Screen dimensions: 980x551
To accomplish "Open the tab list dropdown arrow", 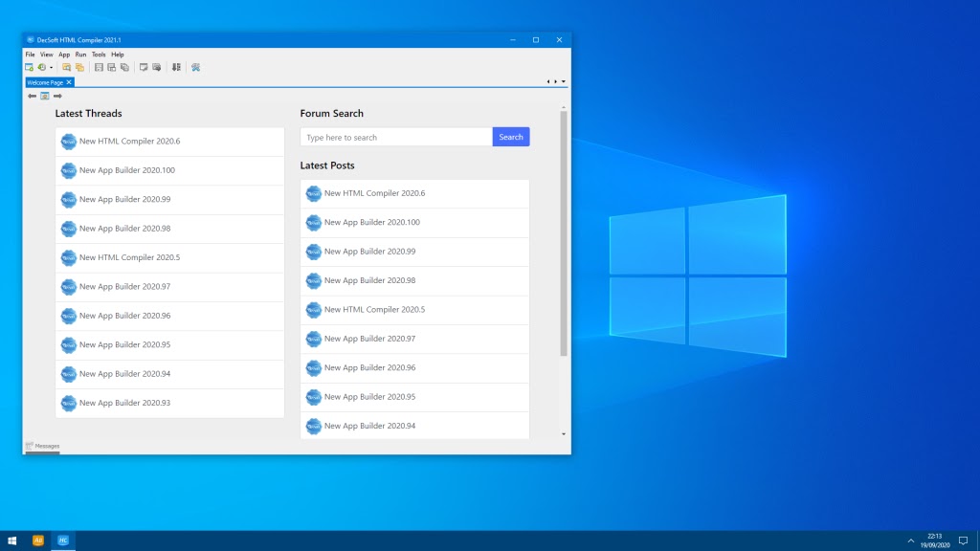I will [563, 82].
